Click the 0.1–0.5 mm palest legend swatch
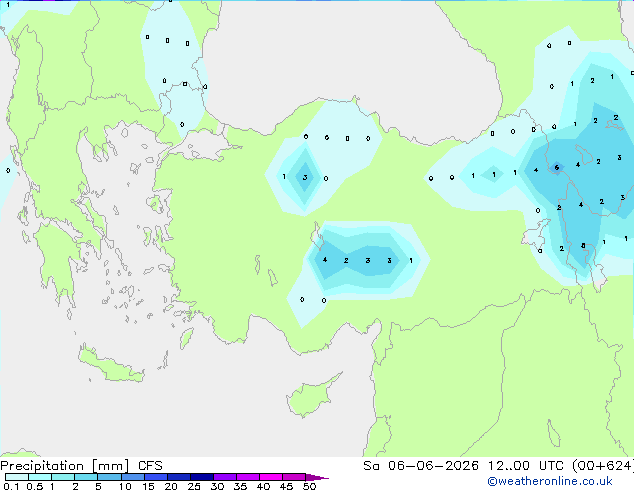 click(17, 477)
